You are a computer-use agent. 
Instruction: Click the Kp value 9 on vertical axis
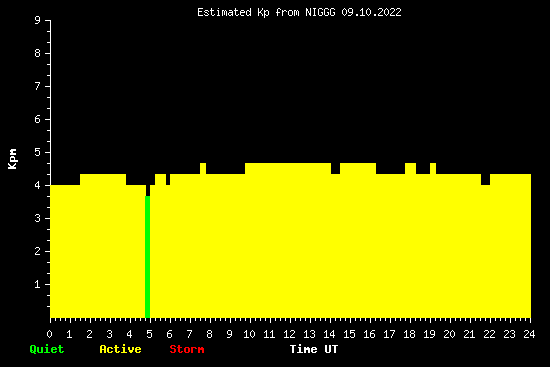coord(37,20)
